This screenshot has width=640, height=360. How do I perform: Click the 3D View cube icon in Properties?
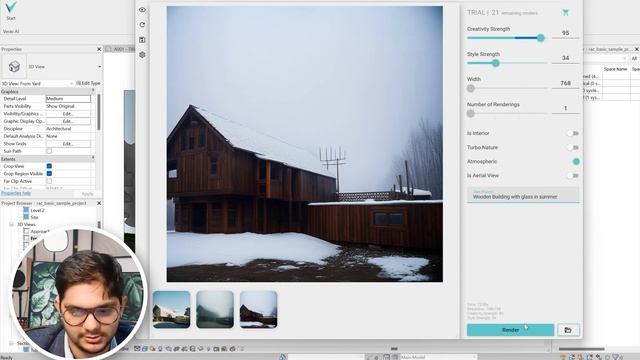coord(14,66)
